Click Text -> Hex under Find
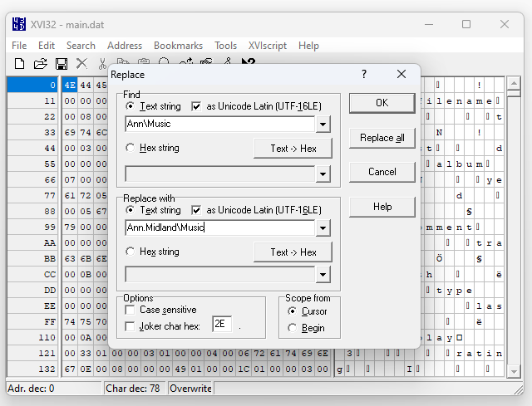 click(x=293, y=149)
